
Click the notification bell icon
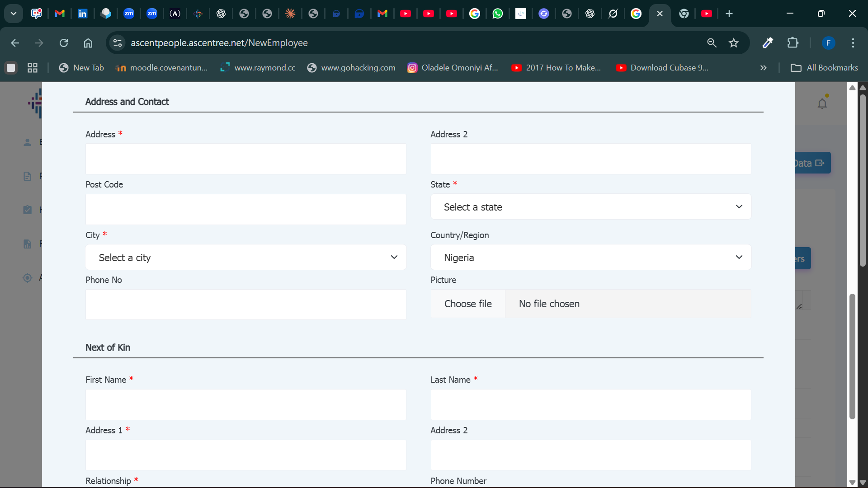[x=822, y=104]
